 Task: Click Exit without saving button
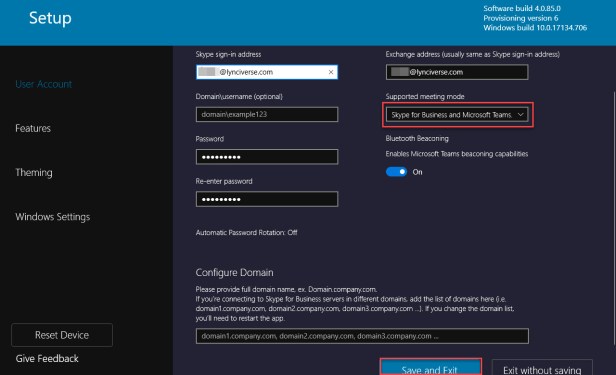(x=542, y=368)
